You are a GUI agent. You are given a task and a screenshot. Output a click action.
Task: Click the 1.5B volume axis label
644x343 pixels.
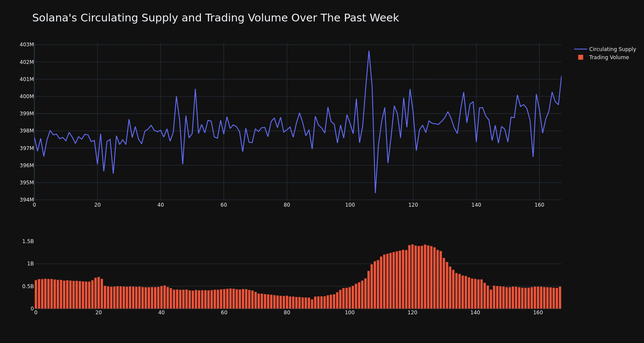28,241
